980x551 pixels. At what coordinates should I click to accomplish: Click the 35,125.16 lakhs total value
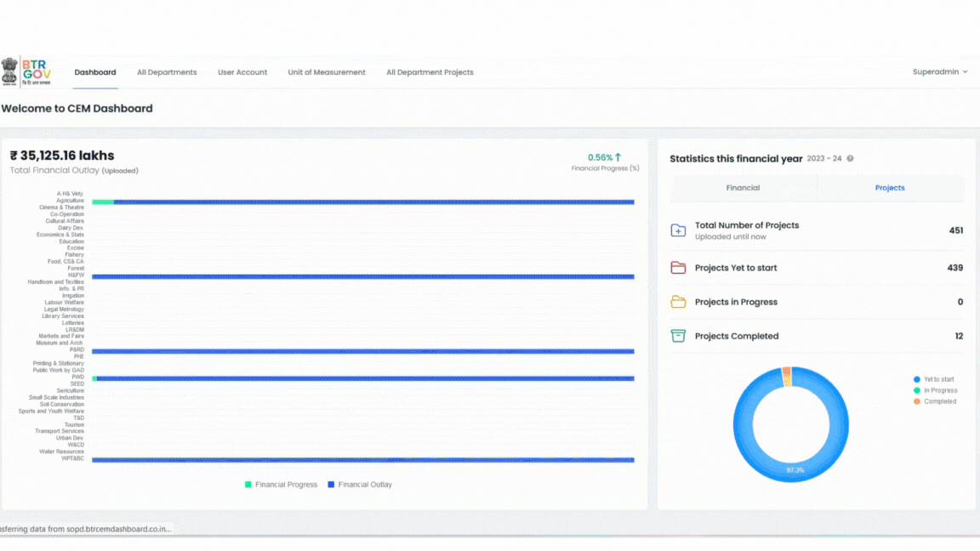coord(62,156)
